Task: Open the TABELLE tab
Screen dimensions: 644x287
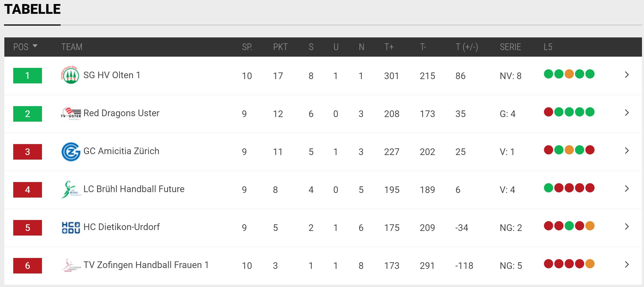Action: click(x=32, y=9)
